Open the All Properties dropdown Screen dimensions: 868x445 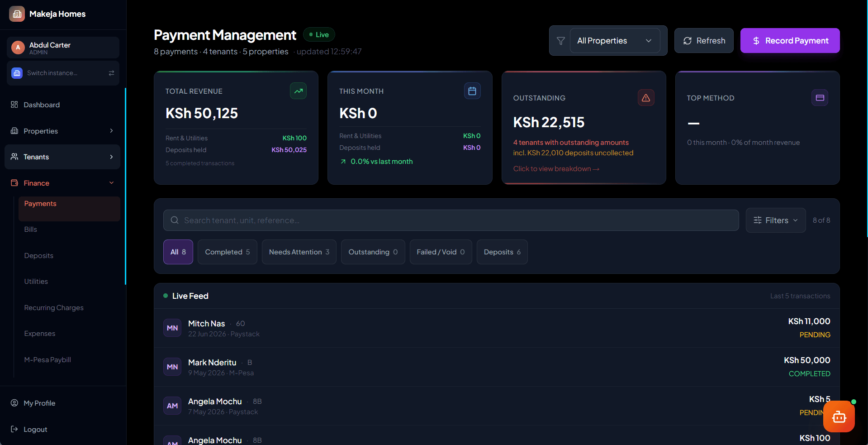click(615, 41)
